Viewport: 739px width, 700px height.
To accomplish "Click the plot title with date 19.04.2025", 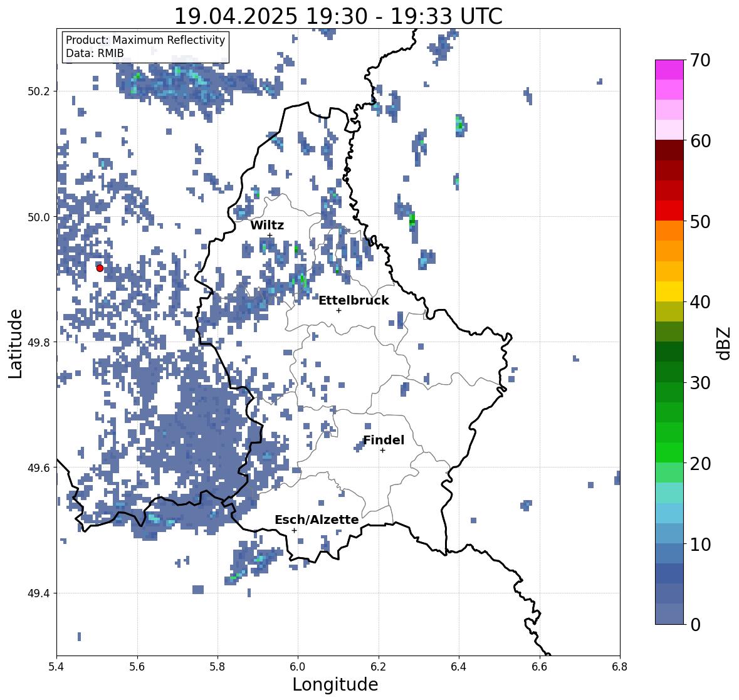I will (x=338, y=16).
